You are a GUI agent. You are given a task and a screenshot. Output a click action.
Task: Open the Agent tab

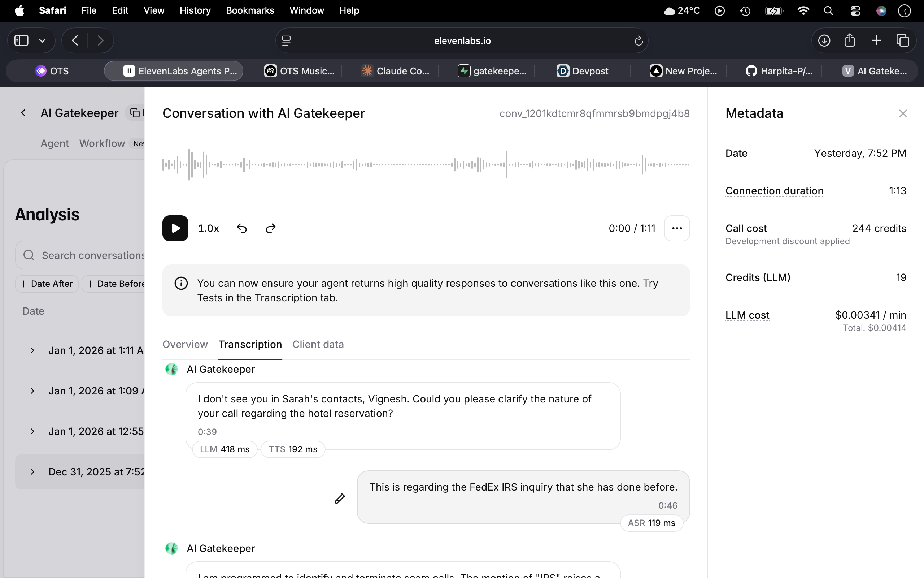coord(55,143)
